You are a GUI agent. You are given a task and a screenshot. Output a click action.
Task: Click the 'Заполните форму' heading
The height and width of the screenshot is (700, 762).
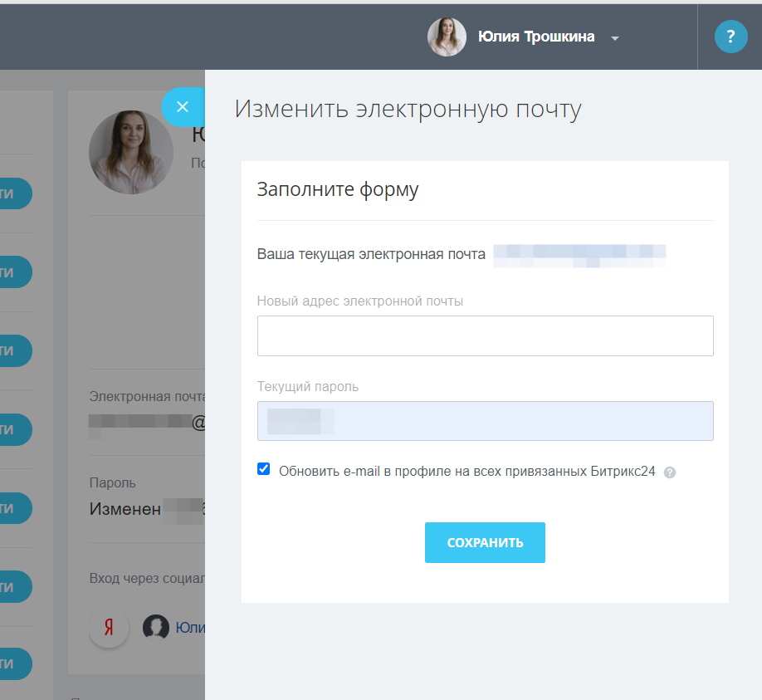tap(338, 189)
